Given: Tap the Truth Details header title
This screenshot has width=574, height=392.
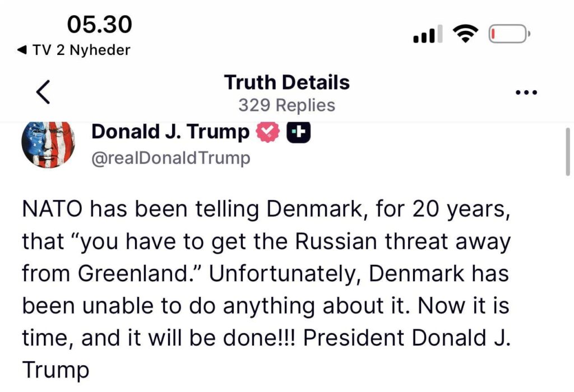Looking at the screenshot, I should (x=286, y=82).
